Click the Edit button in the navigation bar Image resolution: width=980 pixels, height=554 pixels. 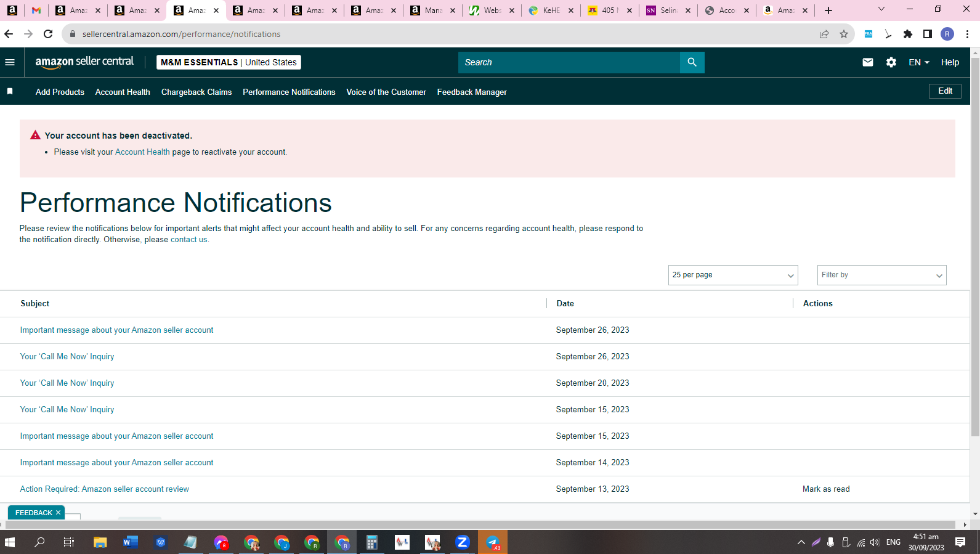[945, 91]
